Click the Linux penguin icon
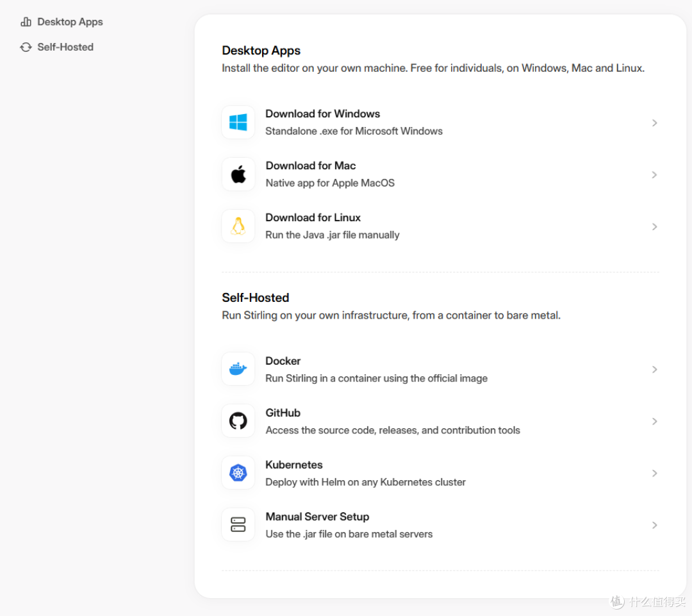Screen dimensions: 692x616 click(238, 226)
